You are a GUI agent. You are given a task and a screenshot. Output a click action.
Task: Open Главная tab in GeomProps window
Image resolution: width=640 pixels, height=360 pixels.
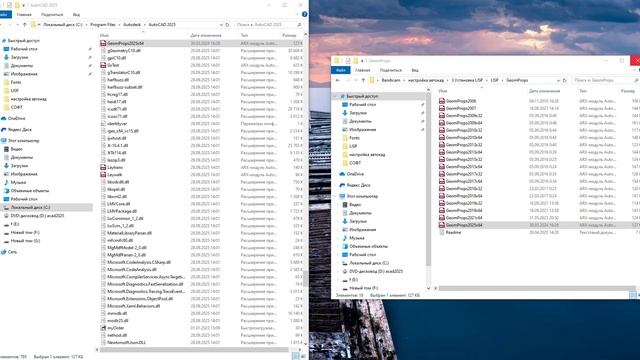click(362, 70)
